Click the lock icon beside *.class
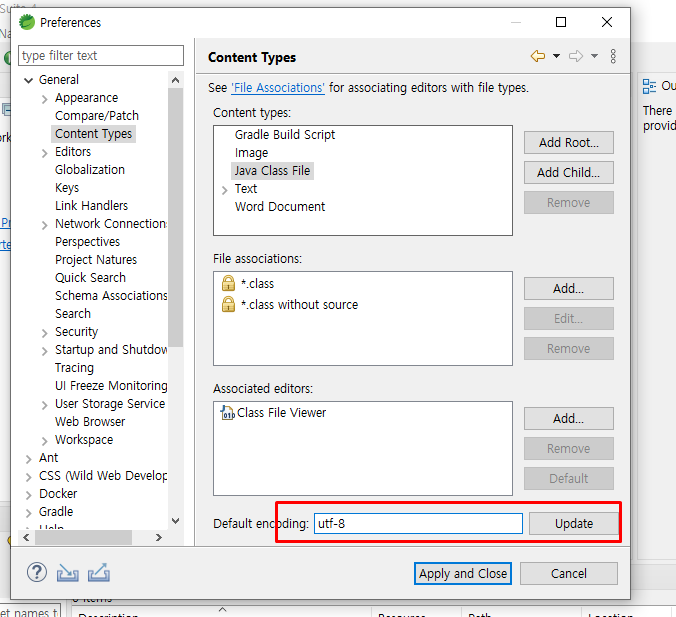676x617 pixels. coord(228,283)
